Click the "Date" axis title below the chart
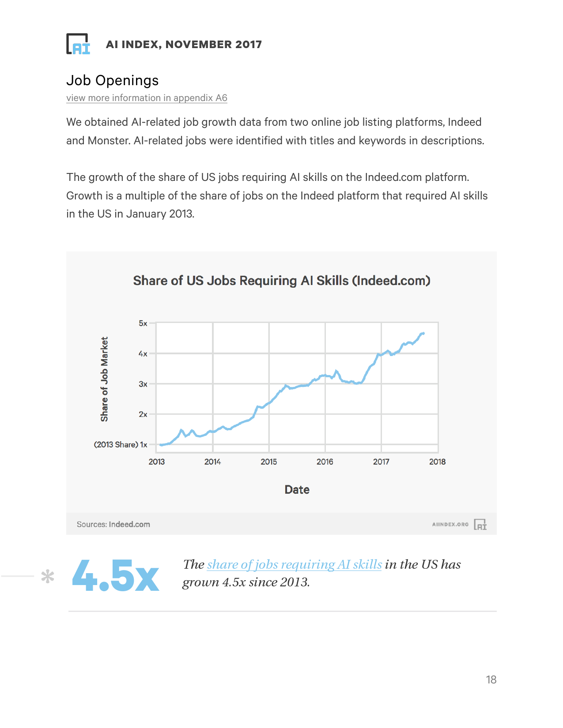563x728 pixels. click(x=297, y=490)
